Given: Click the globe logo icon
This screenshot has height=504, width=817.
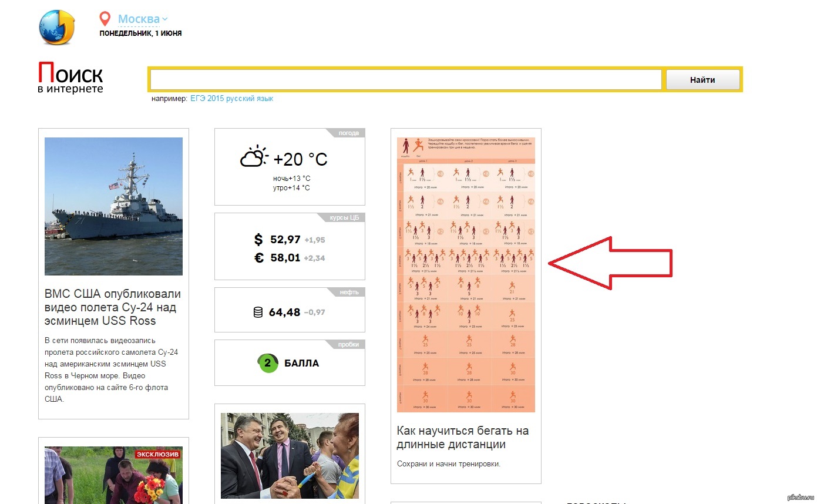Looking at the screenshot, I should (x=57, y=27).
